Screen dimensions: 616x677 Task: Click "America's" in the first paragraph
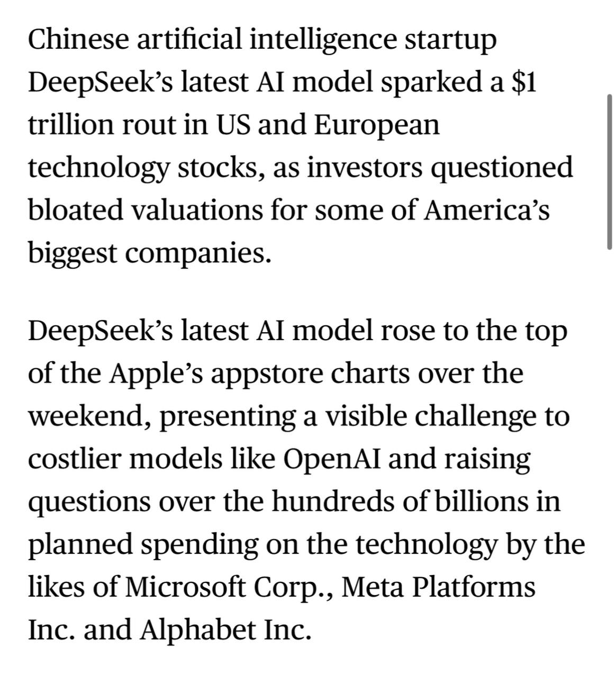486,211
